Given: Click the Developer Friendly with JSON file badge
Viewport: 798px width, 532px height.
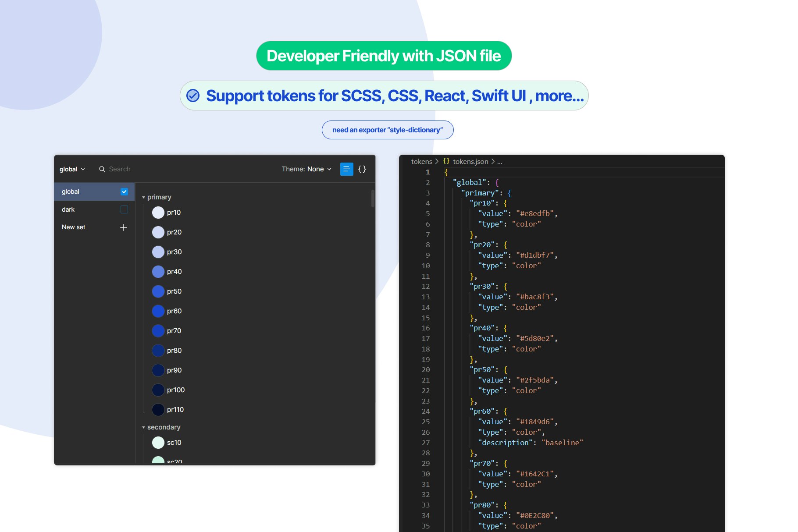Looking at the screenshot, I should click(384, 56).
